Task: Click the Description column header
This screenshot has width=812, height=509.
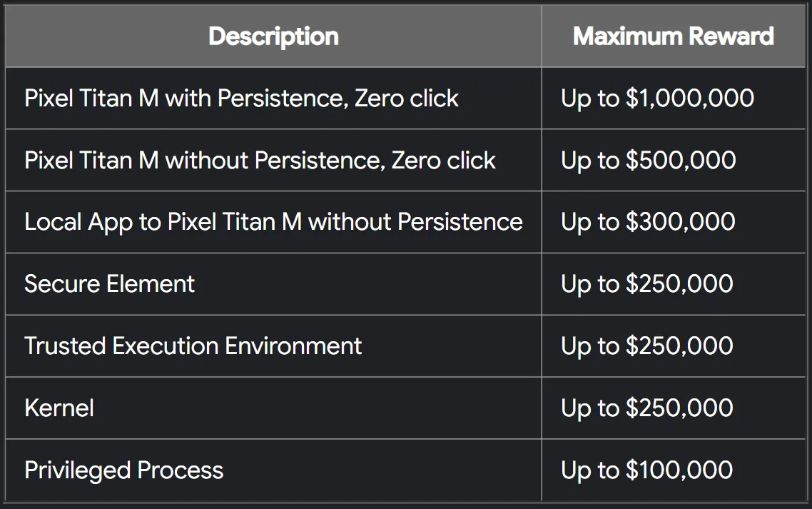Action: 273,36
